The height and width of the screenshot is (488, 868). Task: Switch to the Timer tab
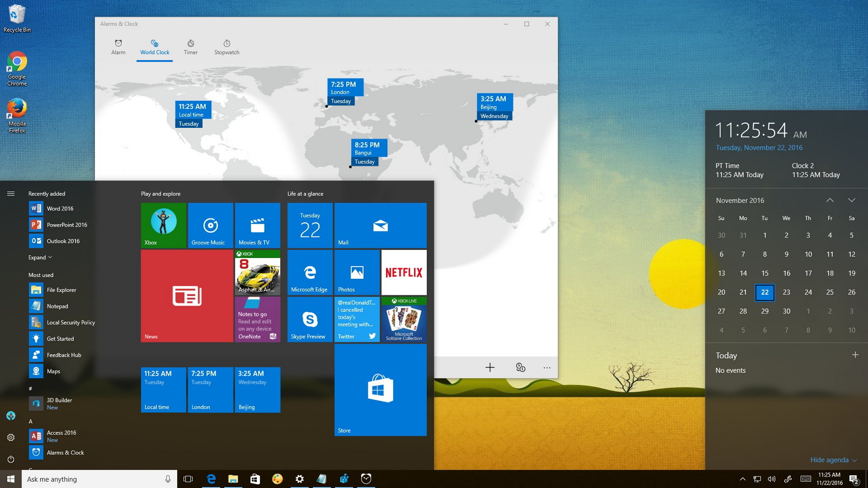[x=191, y=47]
